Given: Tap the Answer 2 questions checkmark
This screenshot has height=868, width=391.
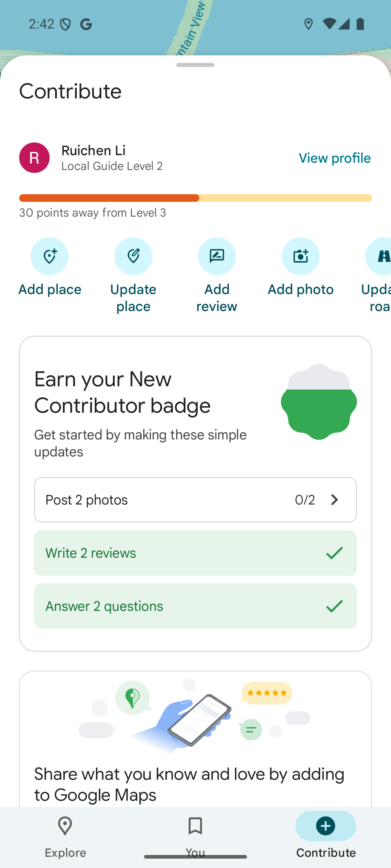Looking at the screenshot, I should [x=334, y=606].
